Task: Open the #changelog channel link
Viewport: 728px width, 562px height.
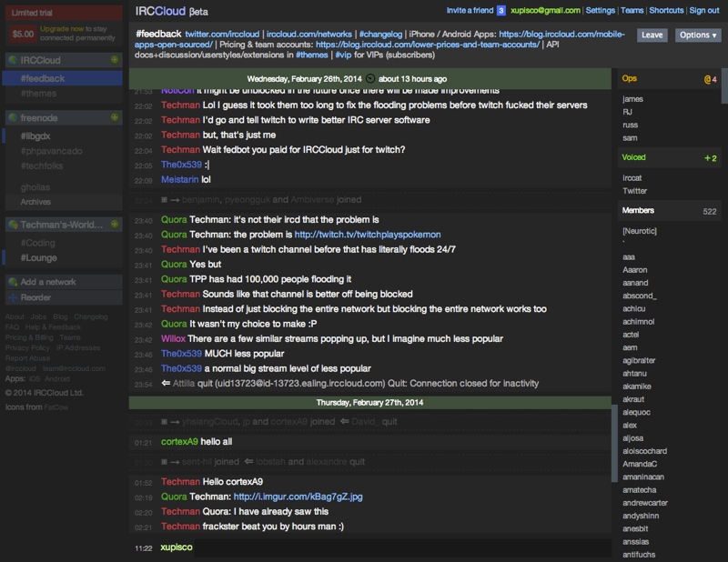Action: (380, 35)
